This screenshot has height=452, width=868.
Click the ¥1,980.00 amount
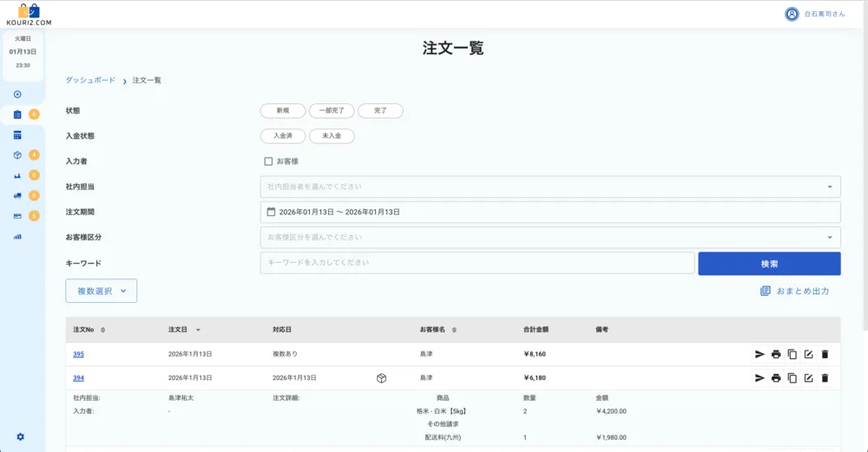[x=611, y=437]
